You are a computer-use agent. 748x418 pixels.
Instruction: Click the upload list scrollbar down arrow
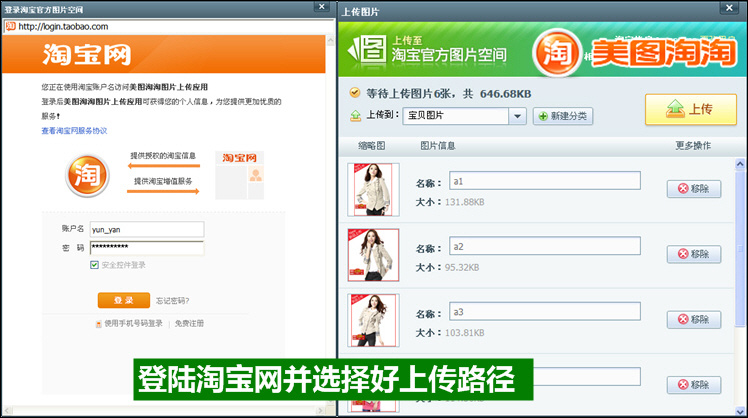(740, 411)
